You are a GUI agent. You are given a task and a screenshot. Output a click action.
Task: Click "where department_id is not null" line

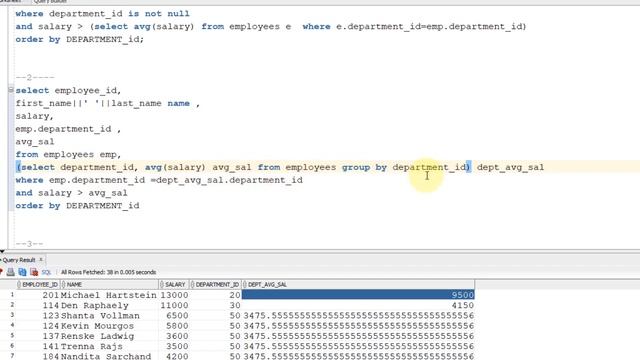[x=102, y=13]
